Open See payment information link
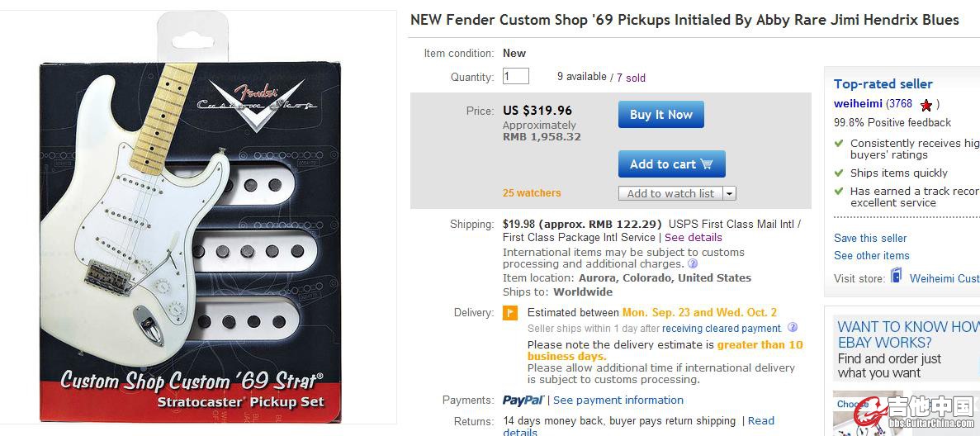This screenshot has height=436, width=980. coord(618,400)
